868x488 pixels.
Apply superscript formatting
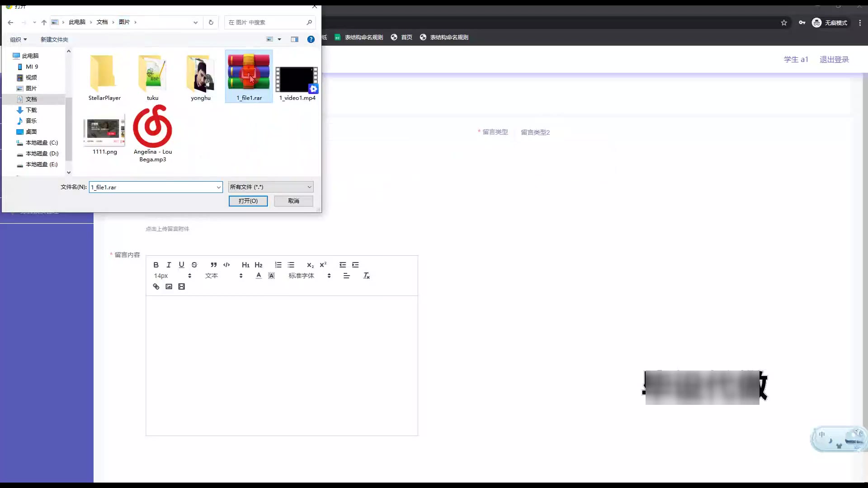(x=323, y=265)
